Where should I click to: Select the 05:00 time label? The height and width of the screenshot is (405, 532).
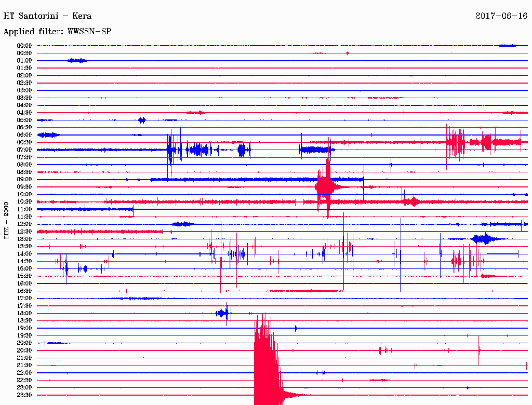pyautogui.click(x=24, y=120)
